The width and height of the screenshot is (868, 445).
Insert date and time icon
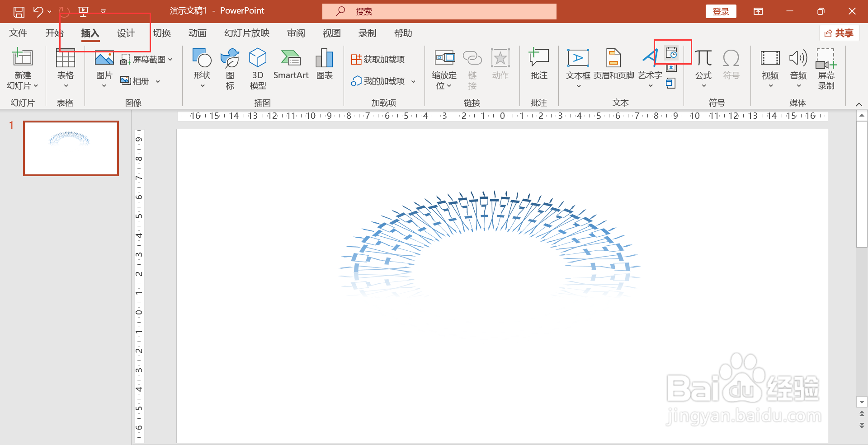point(671,53)
